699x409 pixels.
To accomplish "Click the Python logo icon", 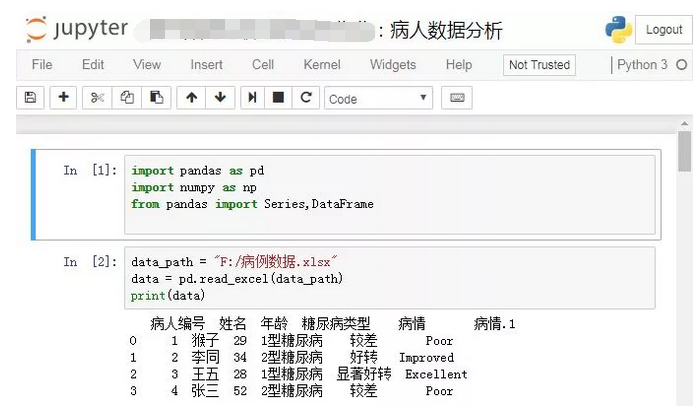I will (618, 29).
